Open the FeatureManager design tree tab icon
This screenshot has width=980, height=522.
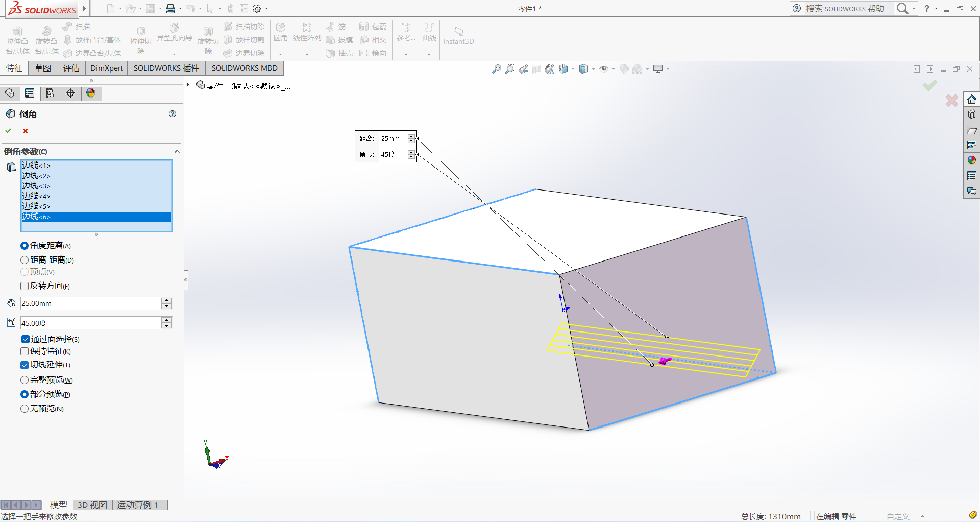[10, 93]
